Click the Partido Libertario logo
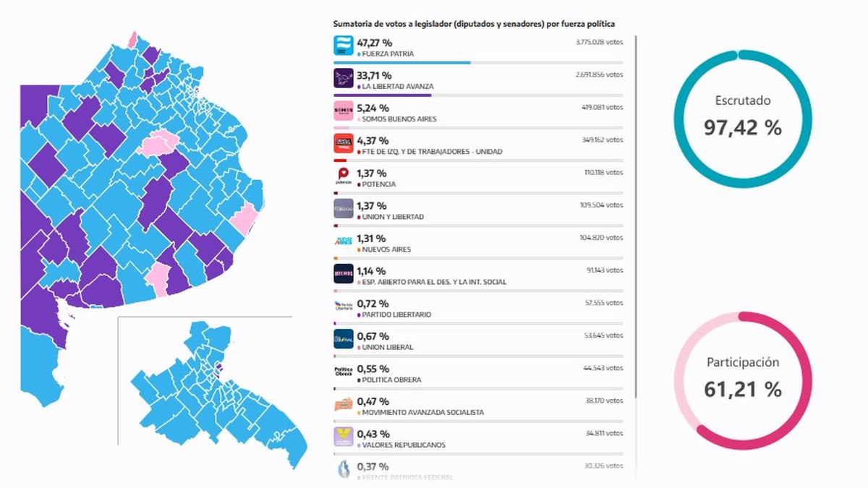868x488 pixels. click(344, 307)
